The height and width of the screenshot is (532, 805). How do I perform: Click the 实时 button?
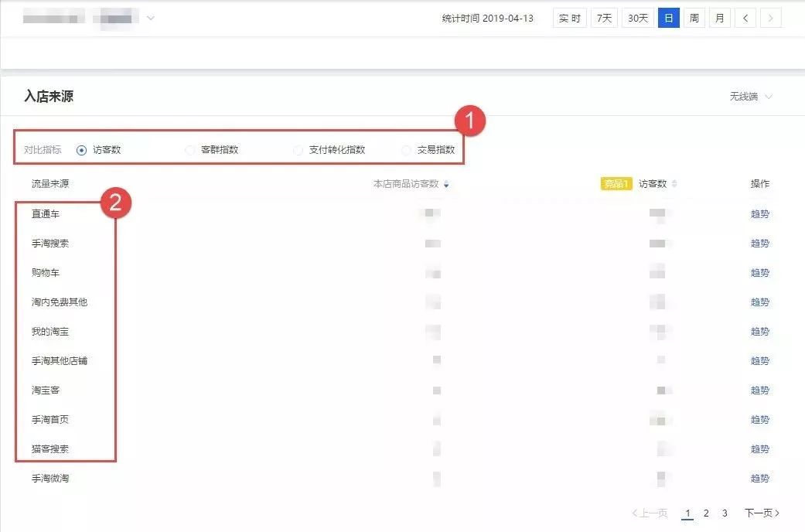coord(570,18)
